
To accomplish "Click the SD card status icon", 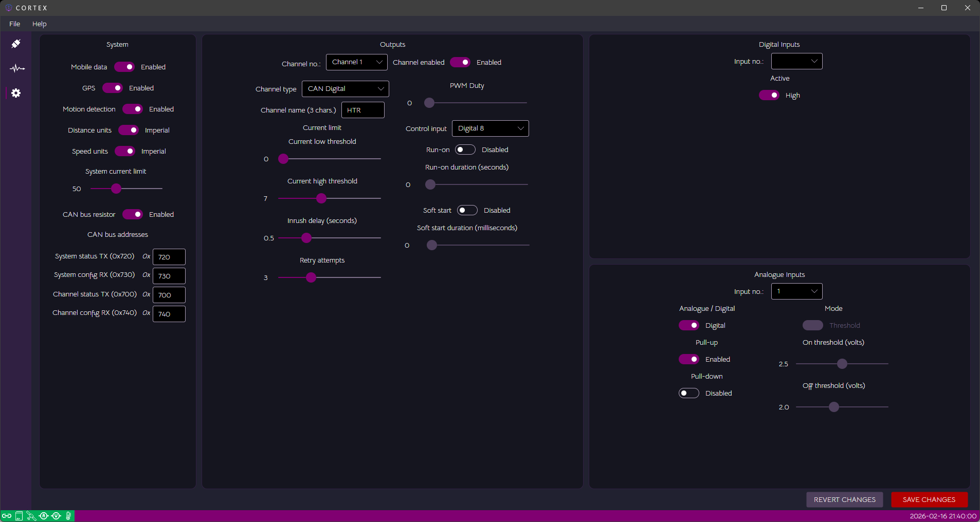I will point(19,516).
